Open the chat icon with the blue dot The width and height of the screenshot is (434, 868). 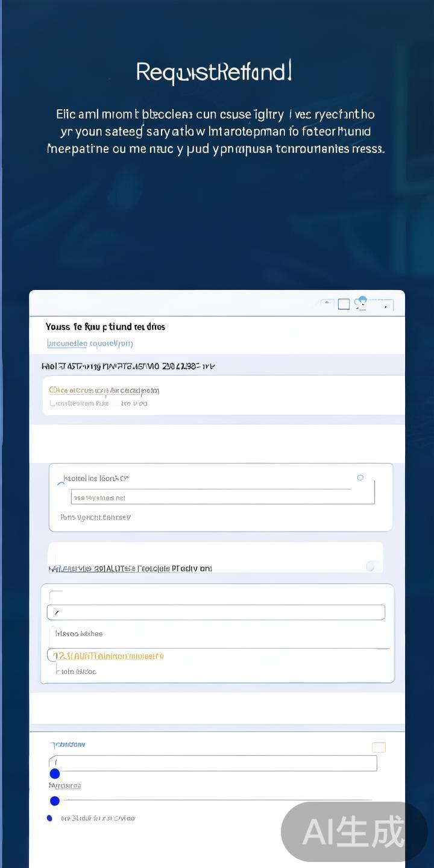click(x=361, y=303)
